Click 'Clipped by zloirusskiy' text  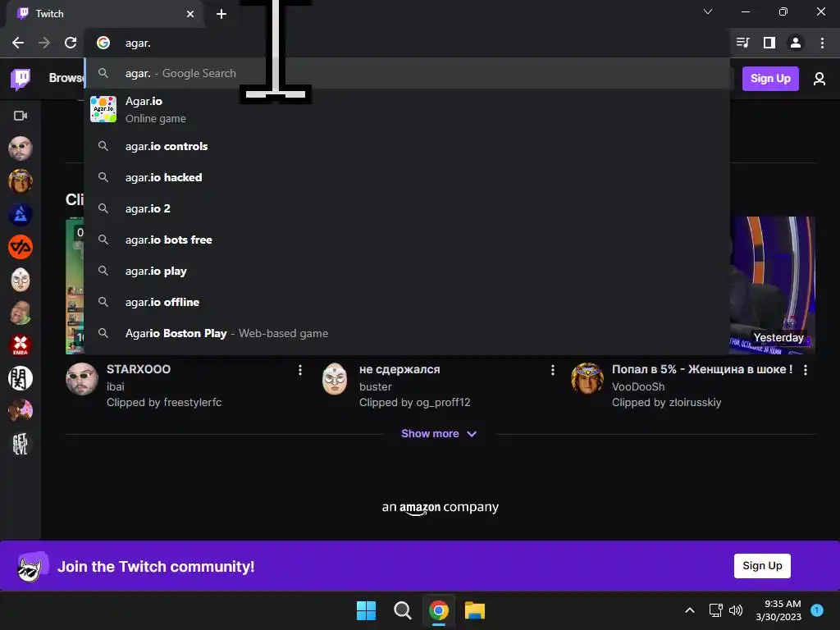(666, 402)
